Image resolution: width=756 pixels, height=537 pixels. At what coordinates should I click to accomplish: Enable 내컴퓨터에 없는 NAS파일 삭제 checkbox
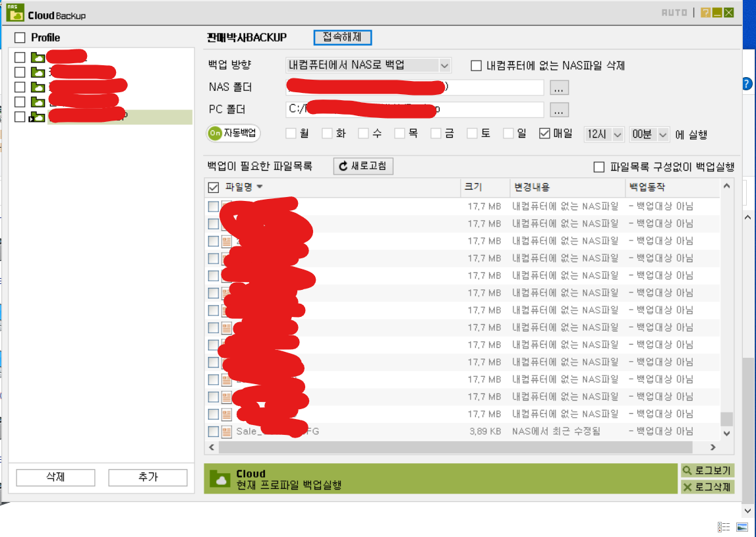click(x=476, y=65)
